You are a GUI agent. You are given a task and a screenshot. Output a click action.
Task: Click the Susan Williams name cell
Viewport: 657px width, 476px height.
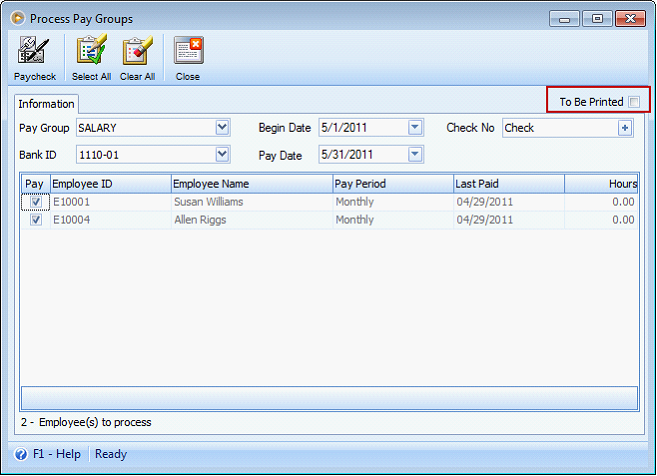point(252,202)
